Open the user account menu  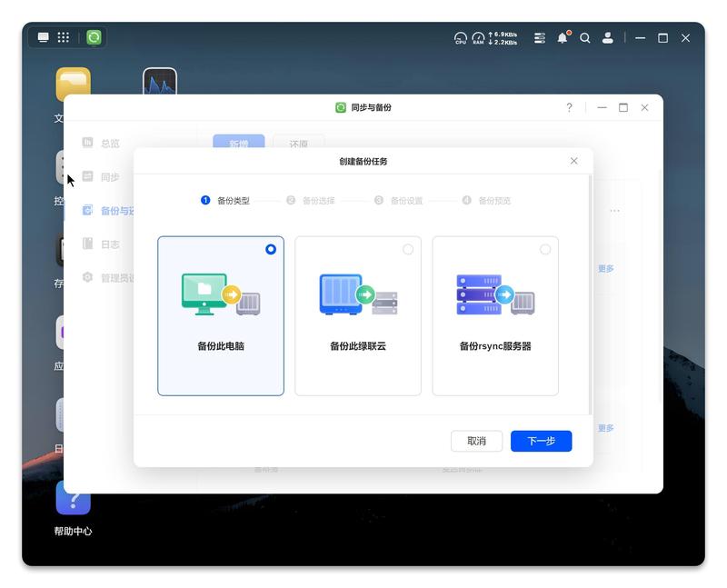[x=607, y=38]
